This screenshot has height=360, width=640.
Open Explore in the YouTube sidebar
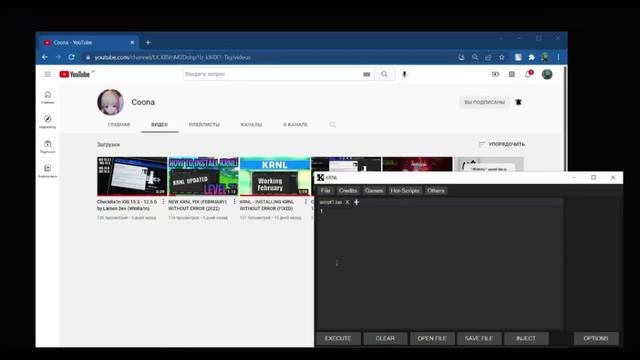click(48, 122)
